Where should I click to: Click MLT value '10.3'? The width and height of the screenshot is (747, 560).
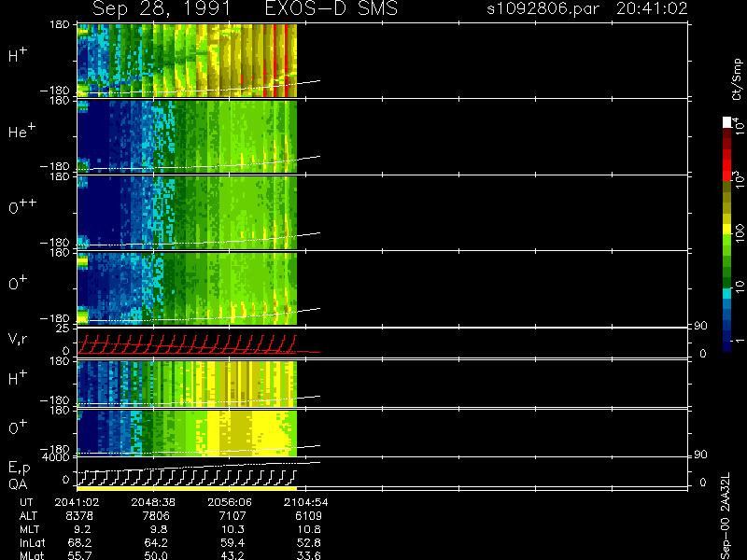coord(233,529)
